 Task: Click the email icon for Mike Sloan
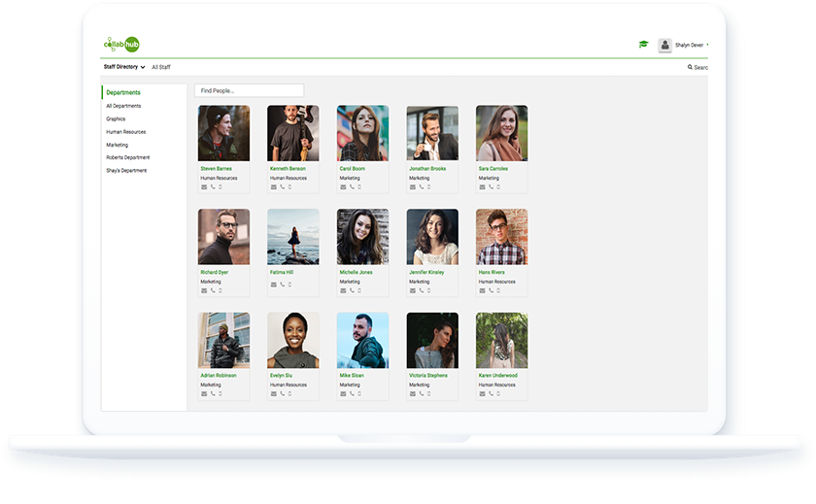pos(343,394)
